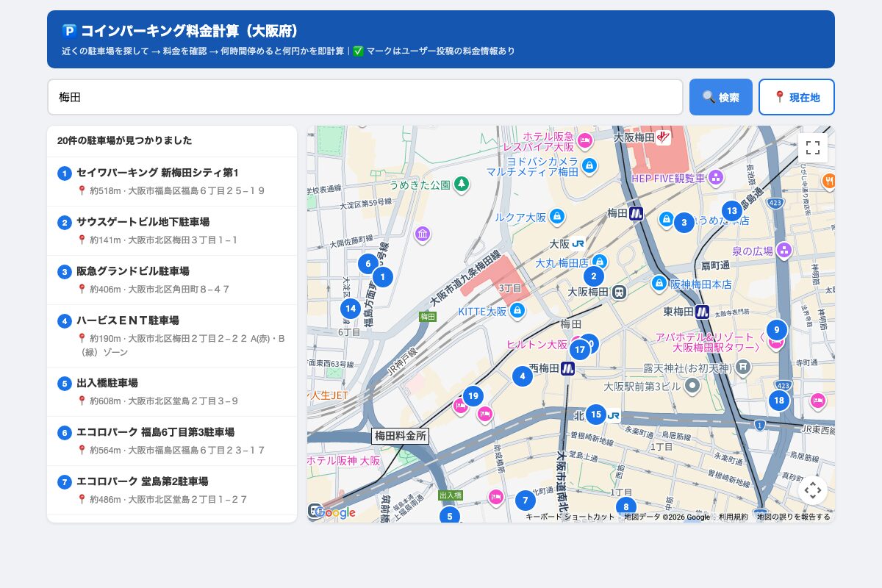Click the 西梅田 metro station icon
The height and width of the screenshot is (588, 882).
(x=567, y=368)
